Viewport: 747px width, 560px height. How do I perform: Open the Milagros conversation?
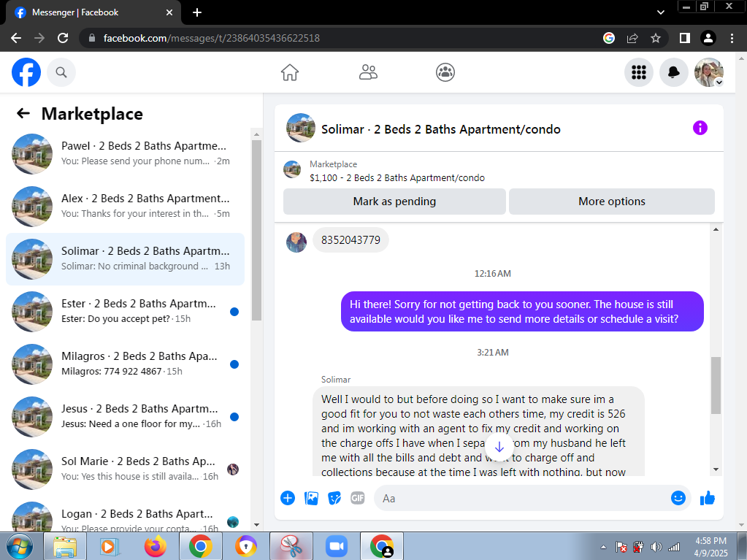point(126,364)
